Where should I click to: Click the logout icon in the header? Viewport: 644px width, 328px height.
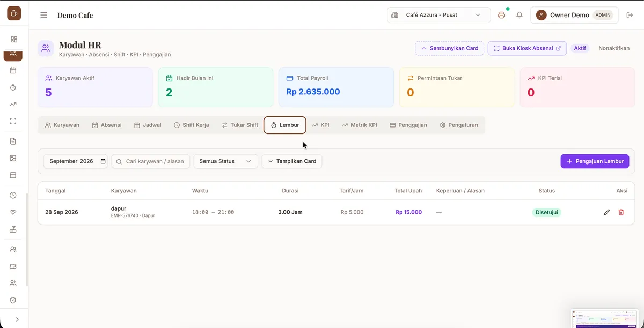[630, 15]
